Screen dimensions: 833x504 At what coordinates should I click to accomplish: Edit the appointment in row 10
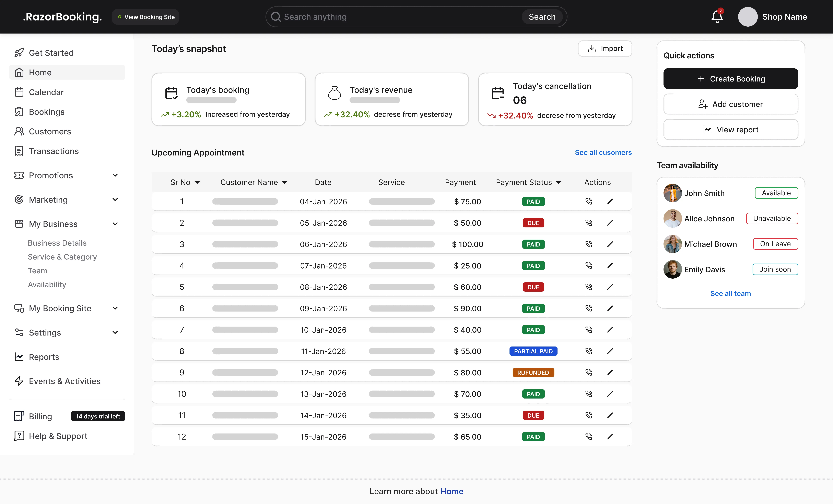pos(610,394)
